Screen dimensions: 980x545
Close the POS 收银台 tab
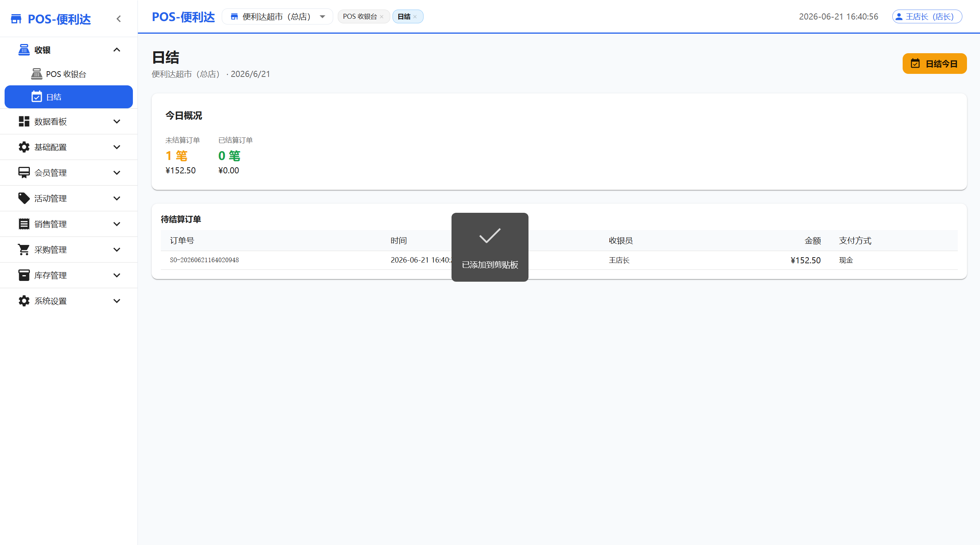coord(382,17)
